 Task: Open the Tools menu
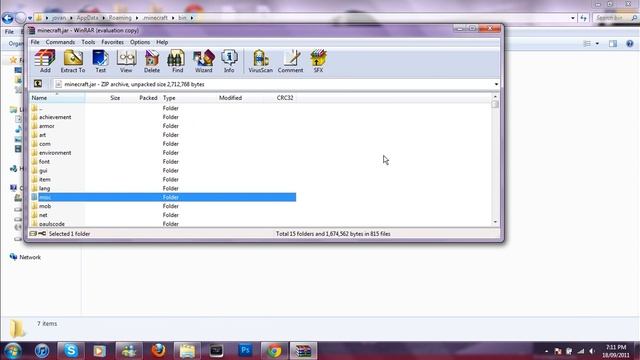pyautogui.click(x=88, y=42)
